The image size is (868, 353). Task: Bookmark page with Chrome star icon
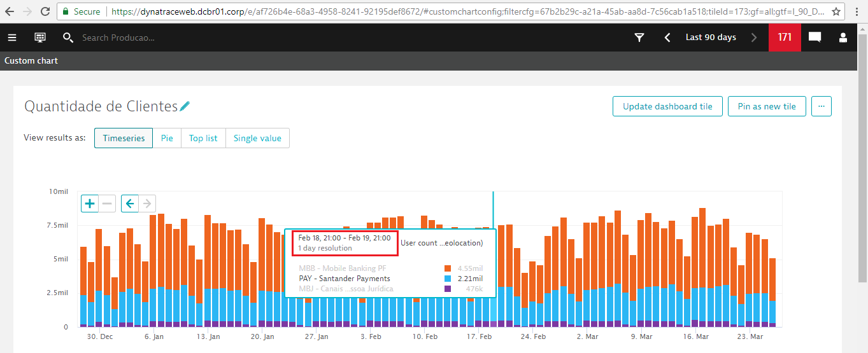(x=836, y=11)
